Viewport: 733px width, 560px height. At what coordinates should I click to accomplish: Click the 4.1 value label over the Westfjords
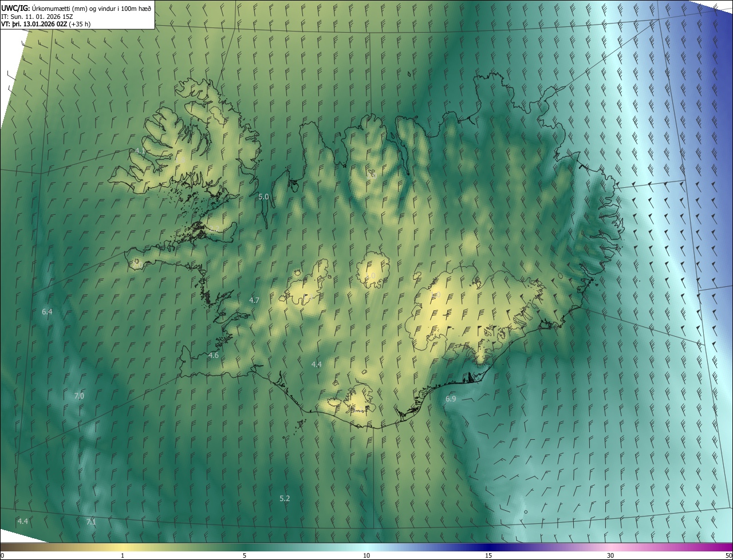(x=140, y=151)
